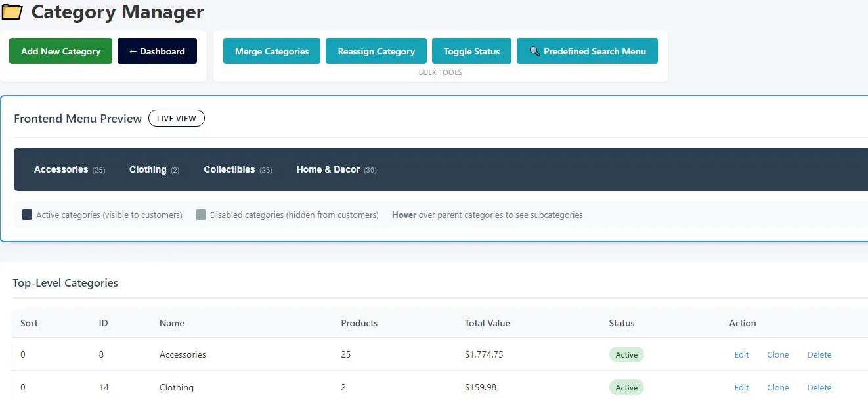Click the Status column header

click(x=622, y=323)
